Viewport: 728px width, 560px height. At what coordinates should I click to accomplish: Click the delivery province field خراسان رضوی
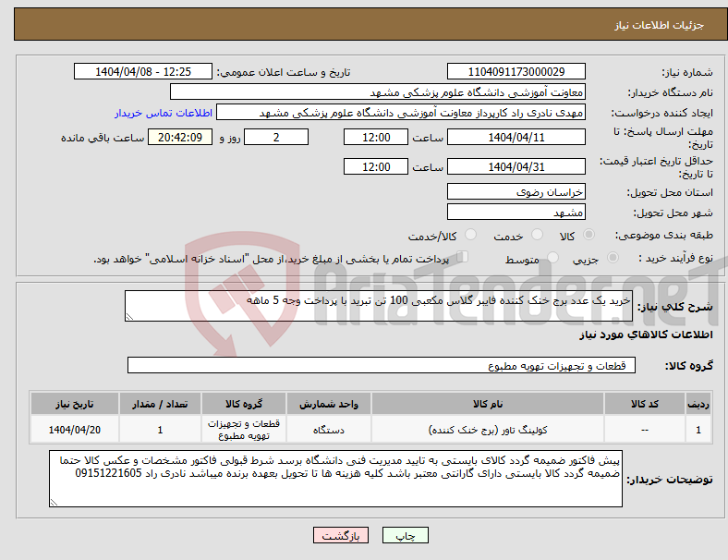(516, 191)
